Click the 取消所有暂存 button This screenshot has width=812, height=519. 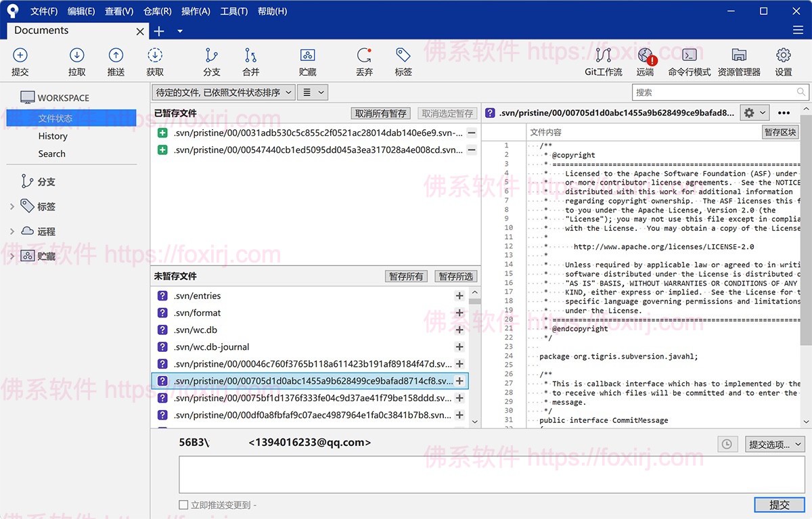[381, 113]
